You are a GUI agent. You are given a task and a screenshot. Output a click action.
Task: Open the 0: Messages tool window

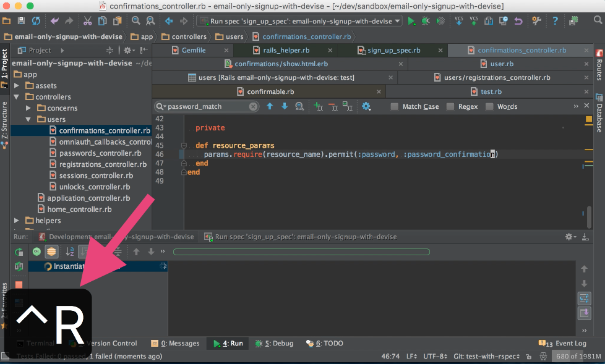click(x=176, y=343)
